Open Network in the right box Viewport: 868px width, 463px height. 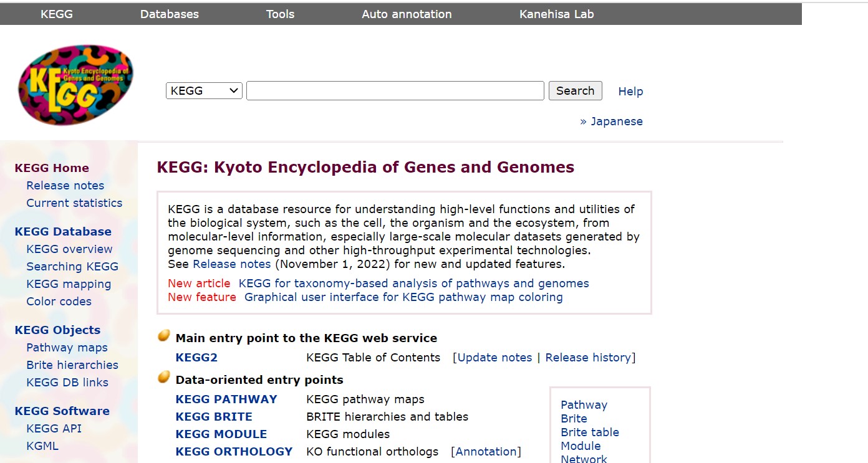click(584, 459)
